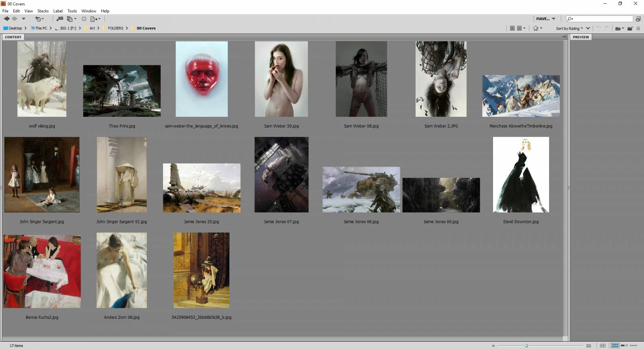Expand chevron after FOLDERS in path

pos(127,28)
